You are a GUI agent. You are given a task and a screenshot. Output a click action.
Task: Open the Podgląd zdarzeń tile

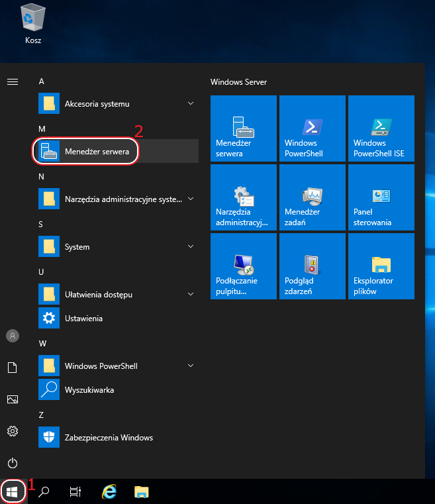pos(313,266)
